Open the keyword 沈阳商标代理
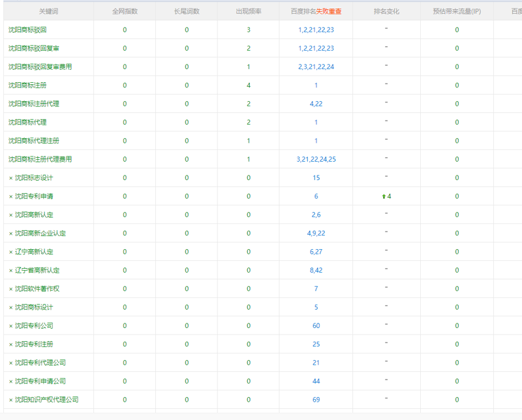 [27, 122]
